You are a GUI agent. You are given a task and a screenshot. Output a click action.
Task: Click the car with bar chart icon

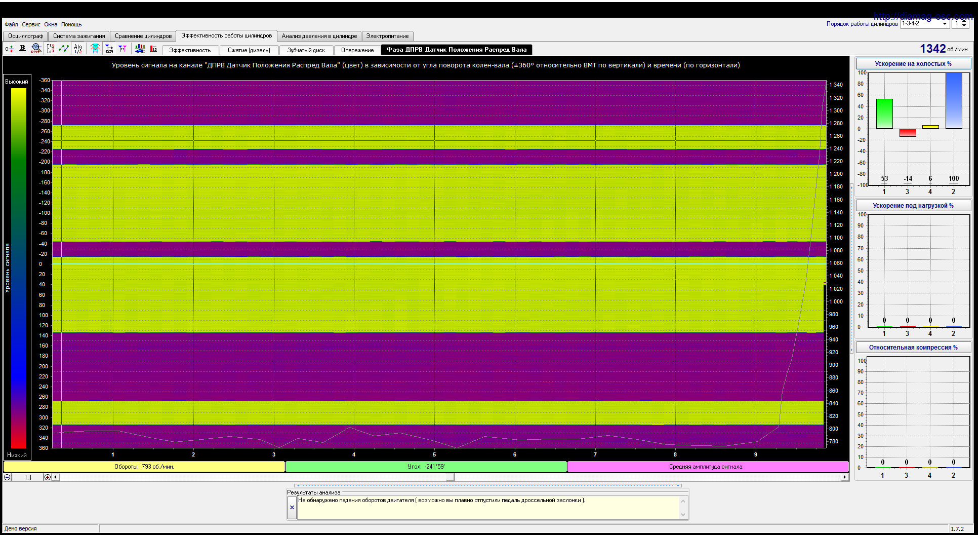click(x=140, y=49)
